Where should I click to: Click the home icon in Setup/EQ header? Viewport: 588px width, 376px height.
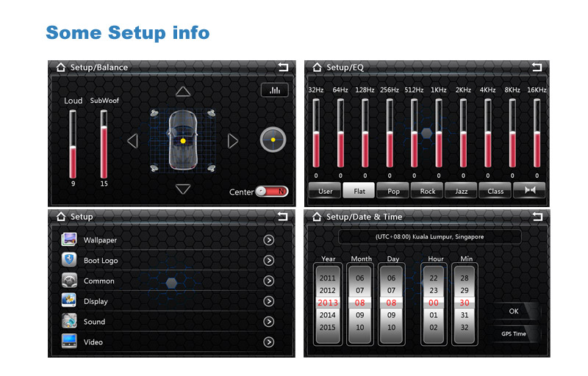[317, 68]
